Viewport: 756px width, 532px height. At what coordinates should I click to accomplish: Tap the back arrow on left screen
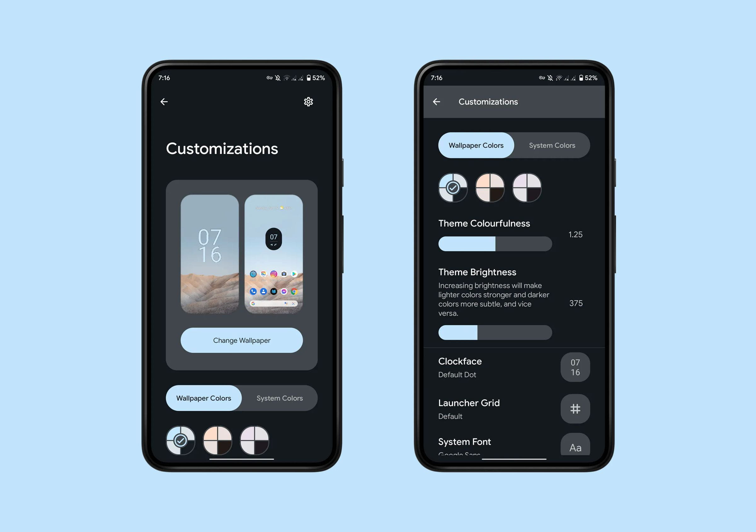165,102
